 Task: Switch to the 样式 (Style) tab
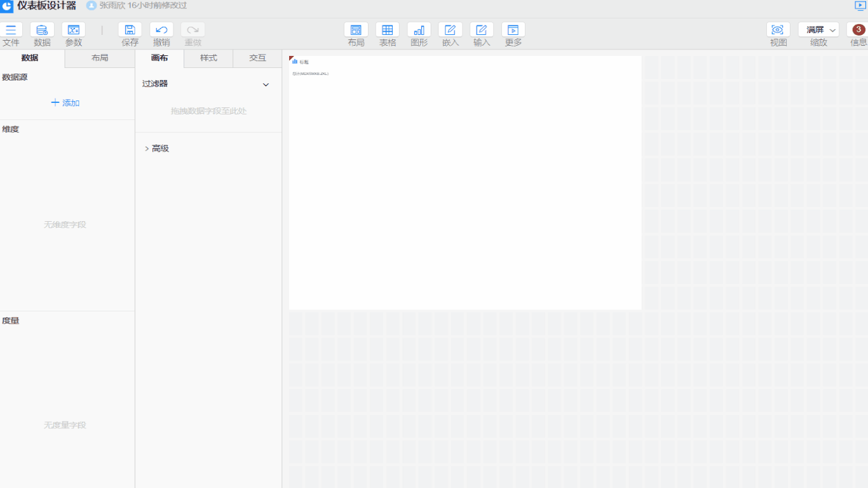208,58
